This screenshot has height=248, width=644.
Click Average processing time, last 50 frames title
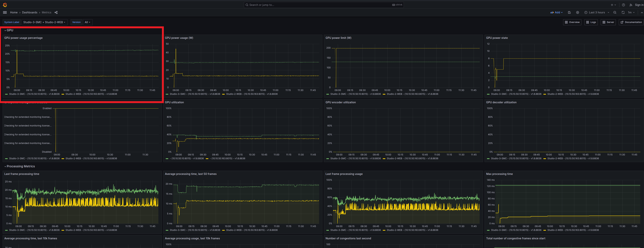click(191, 174)
